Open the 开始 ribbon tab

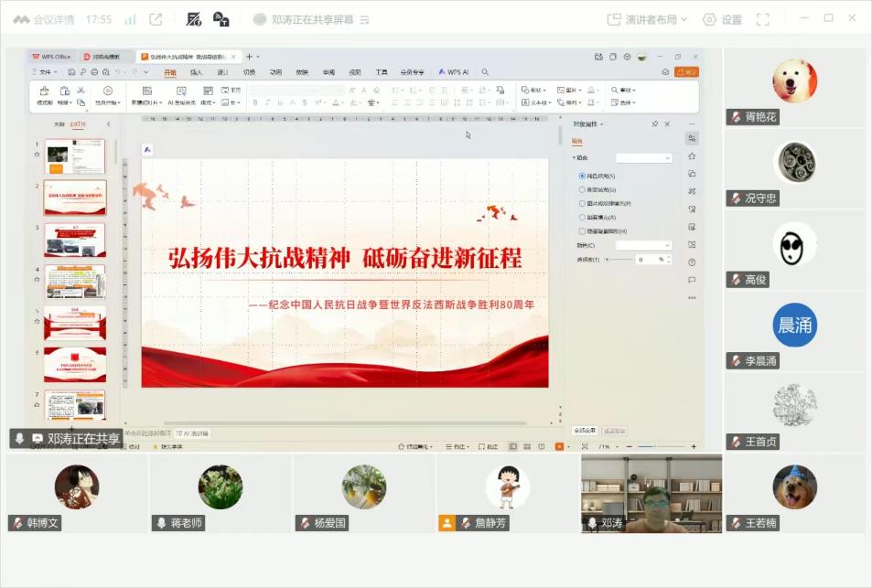[169, 72]
